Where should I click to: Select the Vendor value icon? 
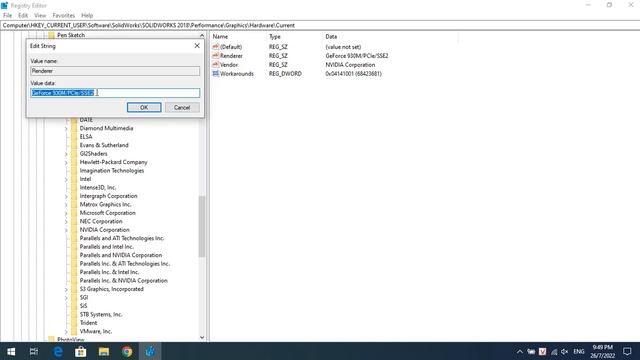(216, 64)
